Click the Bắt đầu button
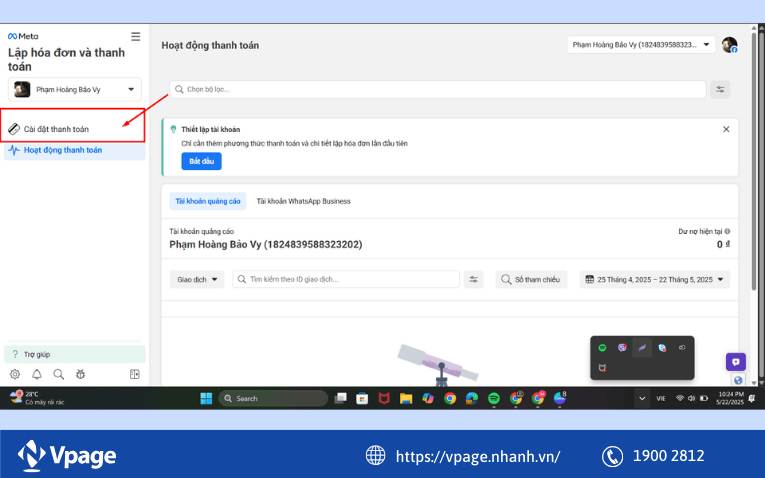The width and height of the screenshot is (765, 478). tap(201, 161)
